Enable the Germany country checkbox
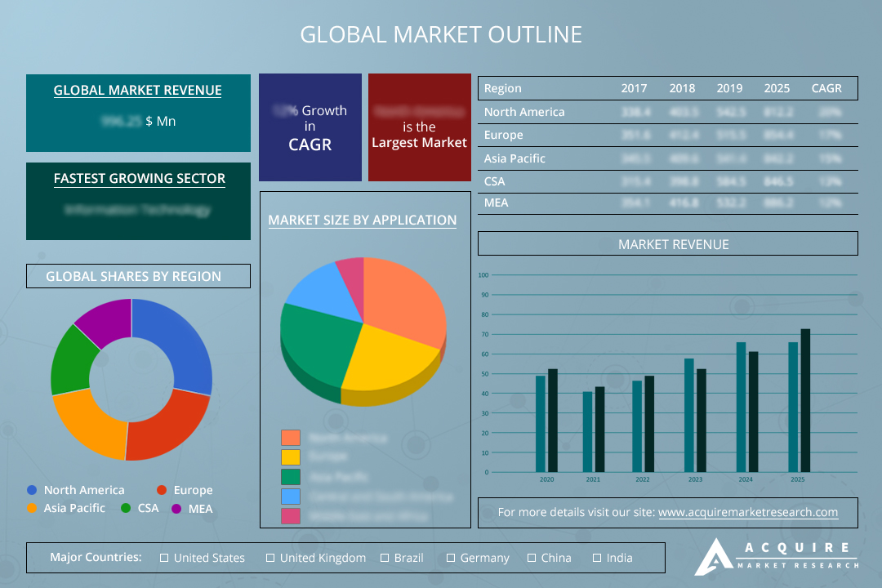 pos(451,558)
